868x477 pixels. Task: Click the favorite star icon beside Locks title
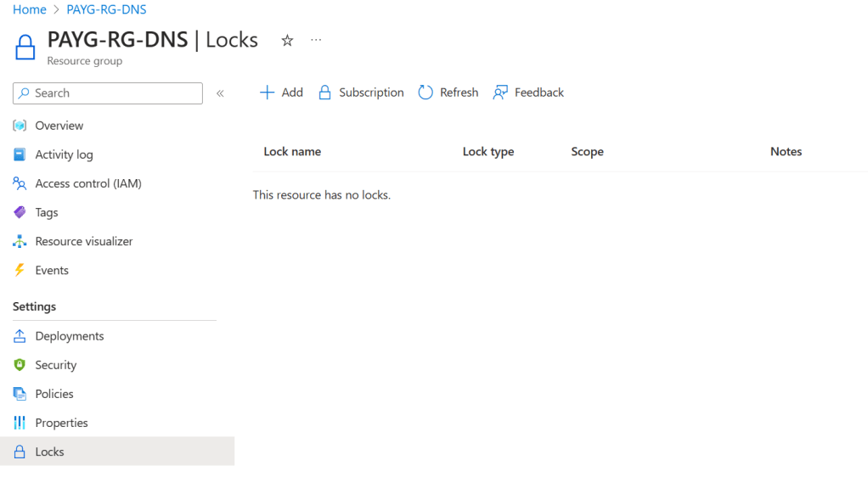(x=287, y=41)
